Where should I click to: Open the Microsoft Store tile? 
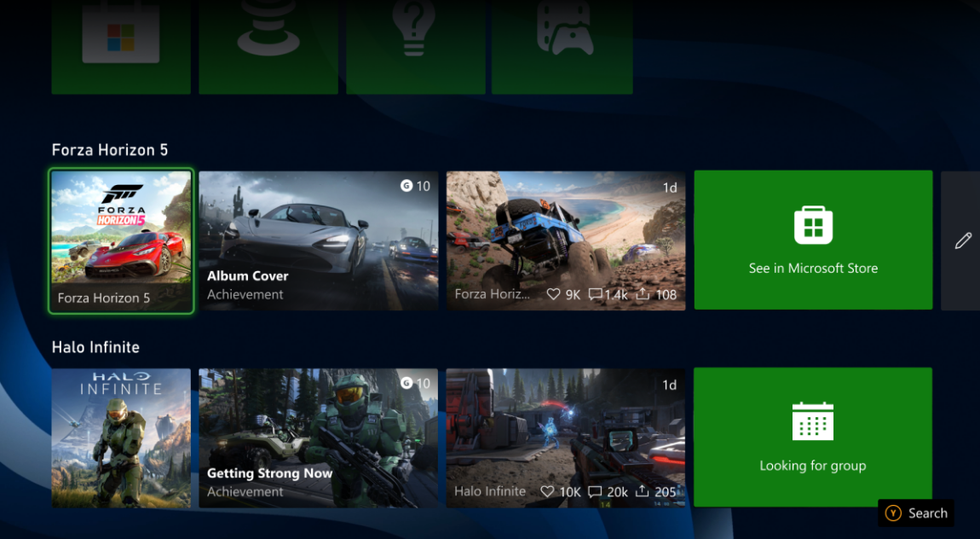(121, 47)
